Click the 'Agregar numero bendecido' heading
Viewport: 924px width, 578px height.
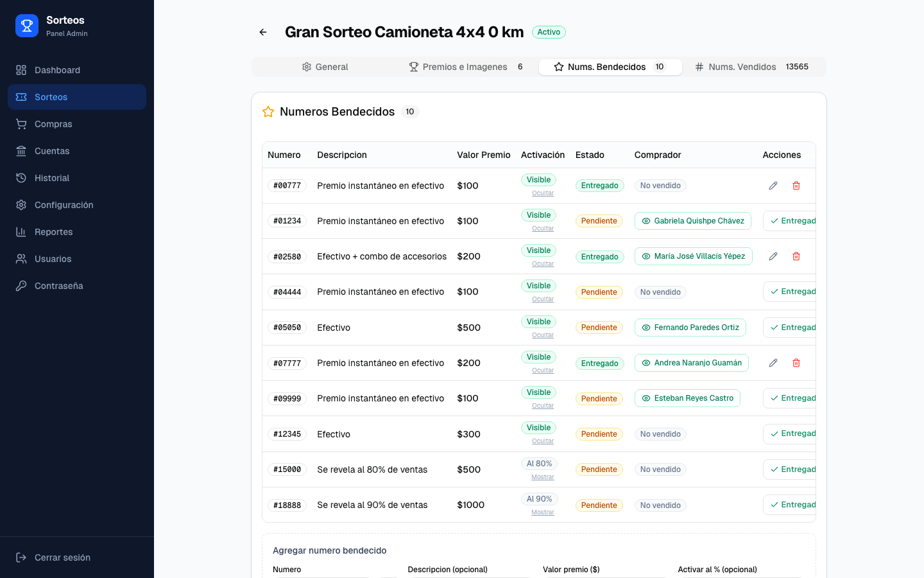330,550
